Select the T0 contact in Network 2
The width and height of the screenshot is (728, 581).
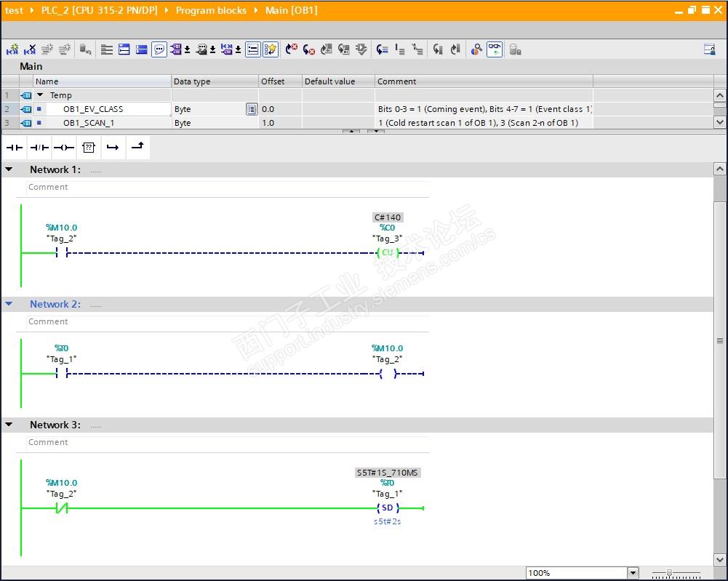[x=62, y=373]
